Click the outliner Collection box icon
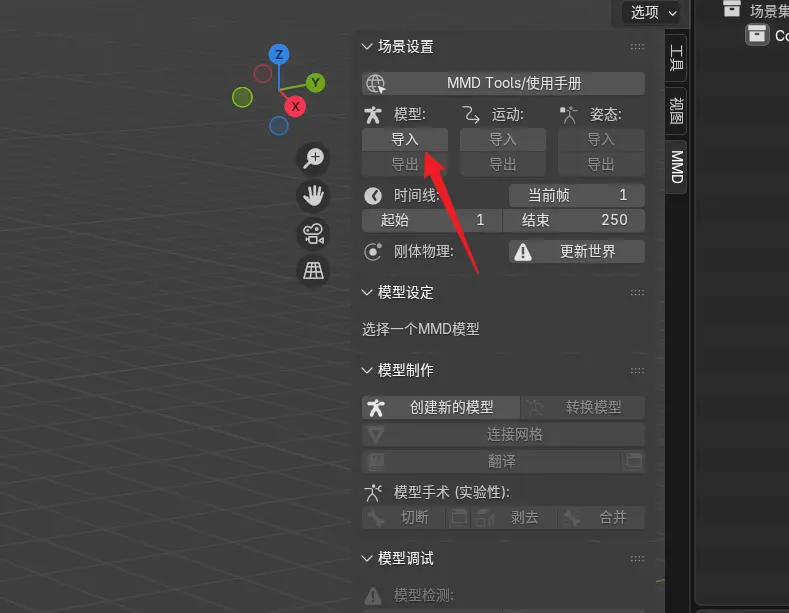Screen dimensions: 789x613 pyautogui.click(x=757, y=35)
